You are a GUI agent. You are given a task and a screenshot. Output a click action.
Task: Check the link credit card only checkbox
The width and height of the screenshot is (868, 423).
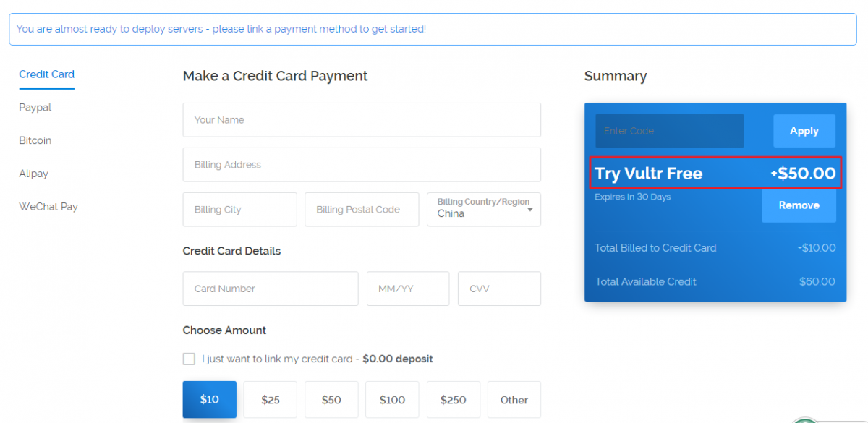[x=190, y=359]
